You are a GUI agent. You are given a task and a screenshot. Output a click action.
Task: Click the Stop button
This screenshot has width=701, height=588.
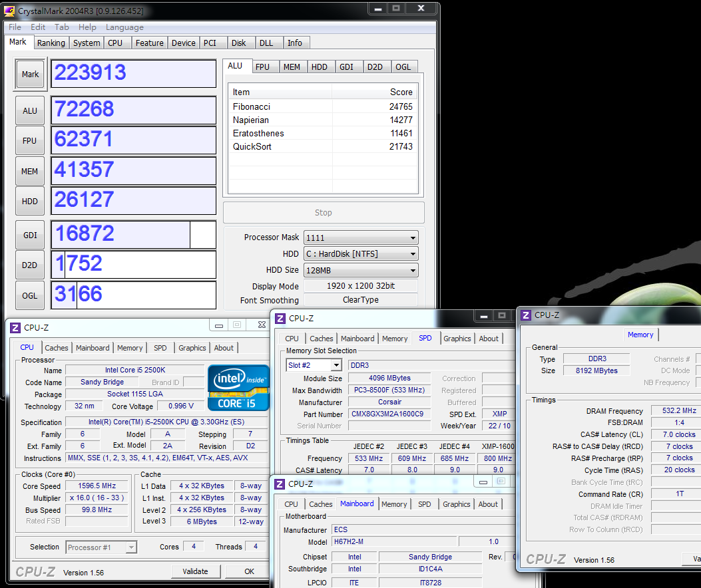[x=324, y=213]
